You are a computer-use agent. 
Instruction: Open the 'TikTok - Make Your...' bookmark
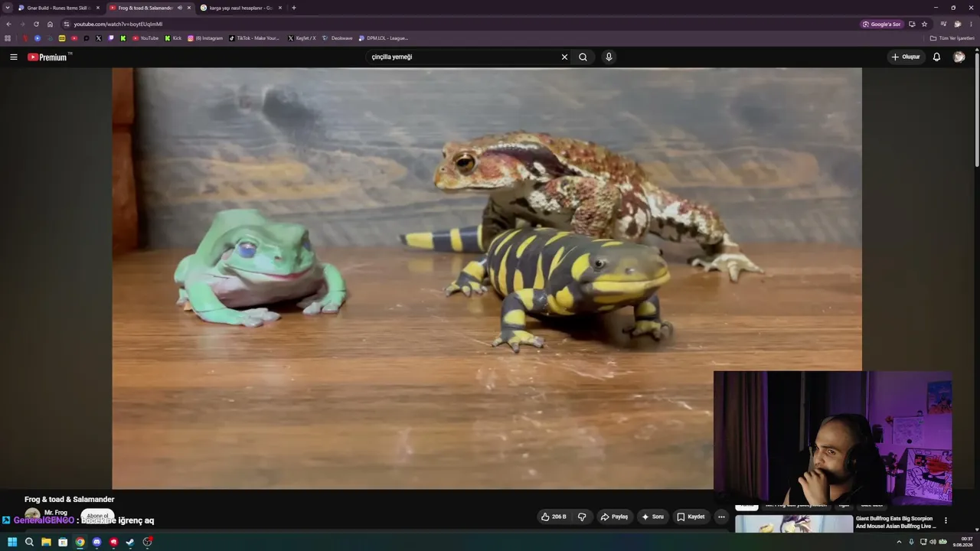tap(255, 37)
